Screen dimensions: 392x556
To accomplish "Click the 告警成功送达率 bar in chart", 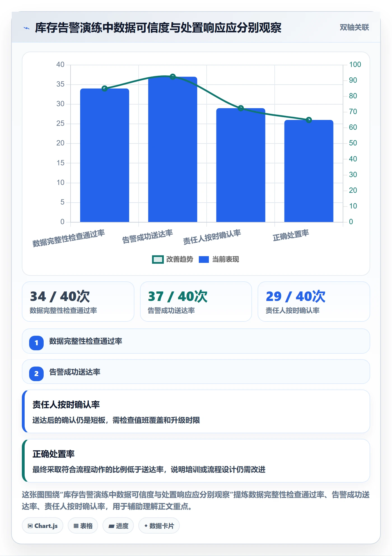I will tap(173, 149).
